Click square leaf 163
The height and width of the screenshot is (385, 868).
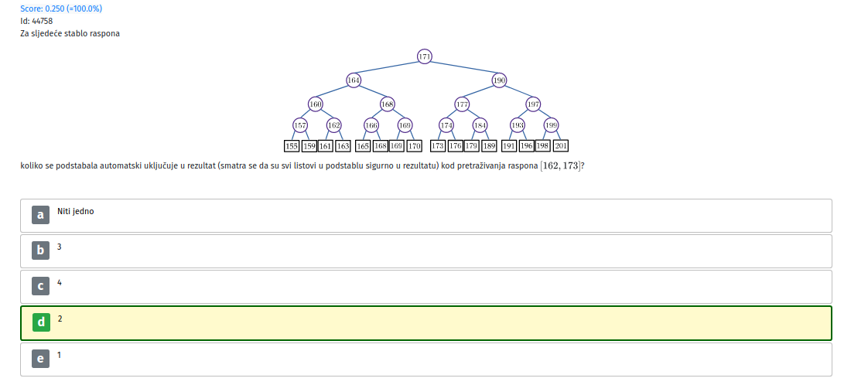point(343,146)
